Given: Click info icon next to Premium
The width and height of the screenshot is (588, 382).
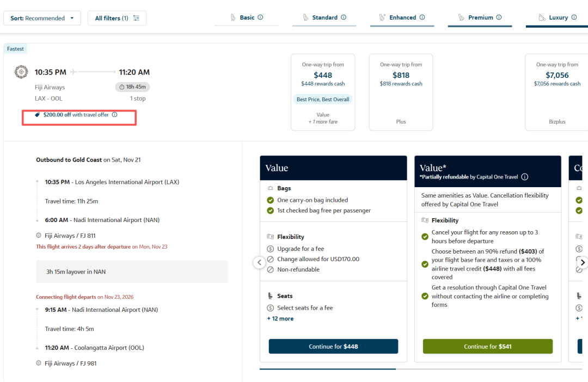Looking at the screenshot, I should (499, 17).
